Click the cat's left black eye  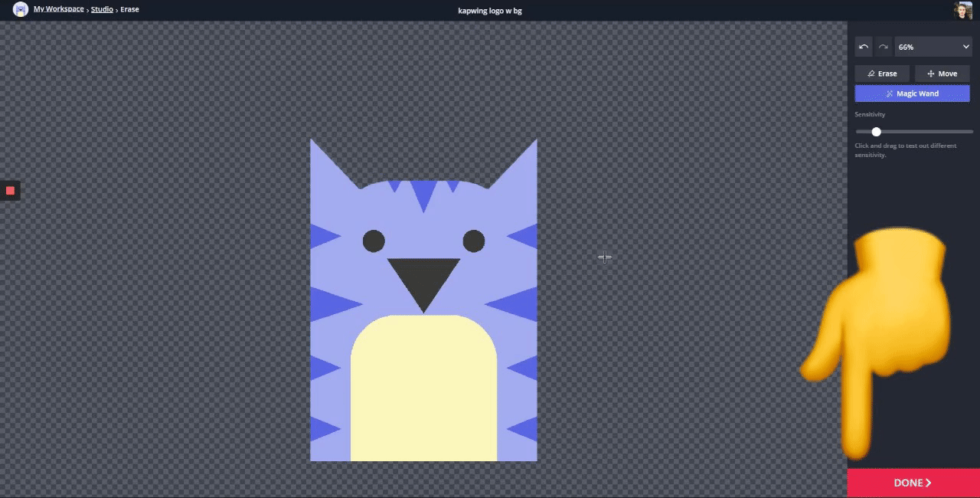[374, 241]
